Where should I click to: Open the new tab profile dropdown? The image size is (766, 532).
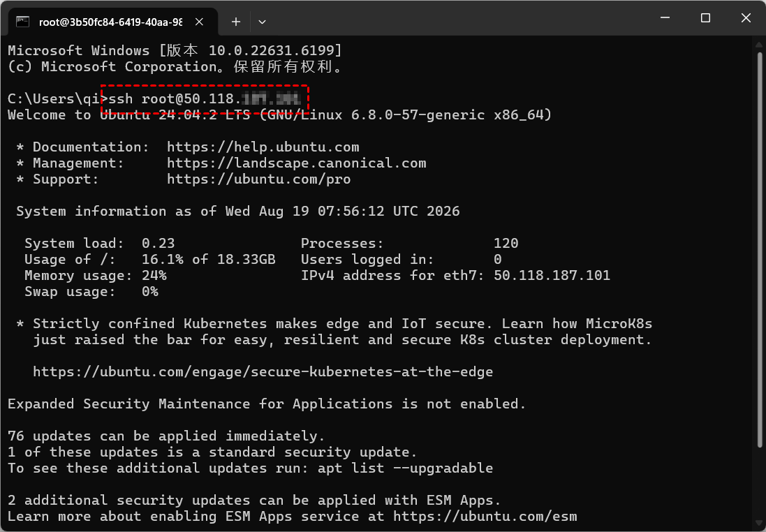click(262, 22)
